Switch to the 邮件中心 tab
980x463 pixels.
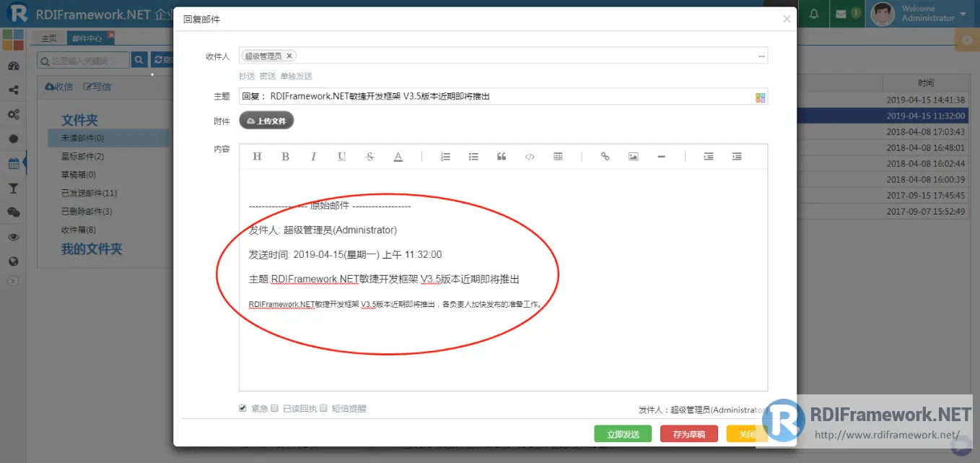87,38
